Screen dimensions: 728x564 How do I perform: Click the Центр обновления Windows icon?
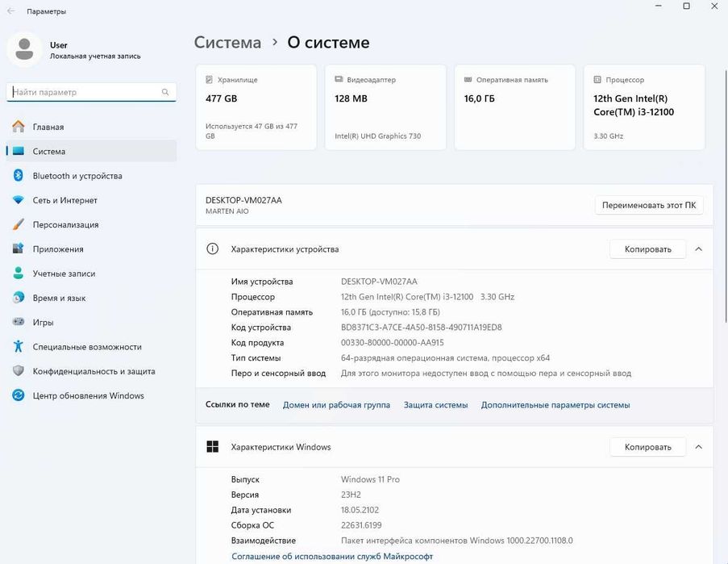[18, 395]
